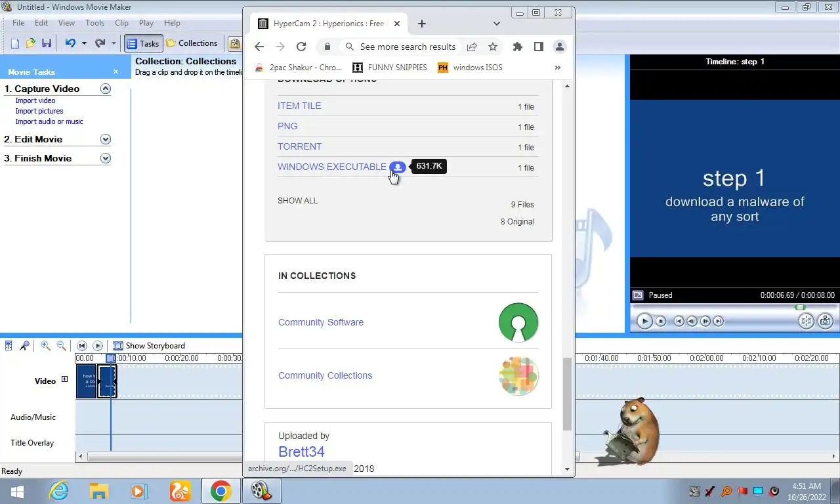Click the TORRENT download option
840x504 pixels.
[x=299, y=146]
